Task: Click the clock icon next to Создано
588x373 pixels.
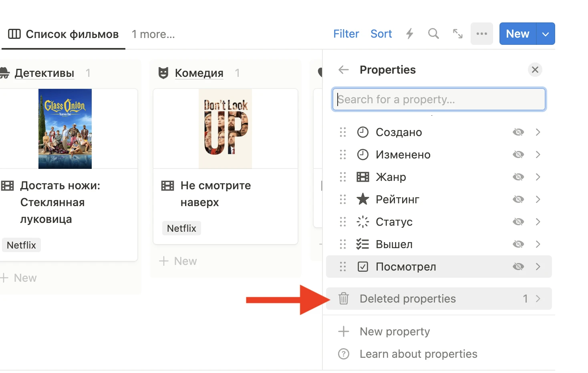Action: [362, 132]
